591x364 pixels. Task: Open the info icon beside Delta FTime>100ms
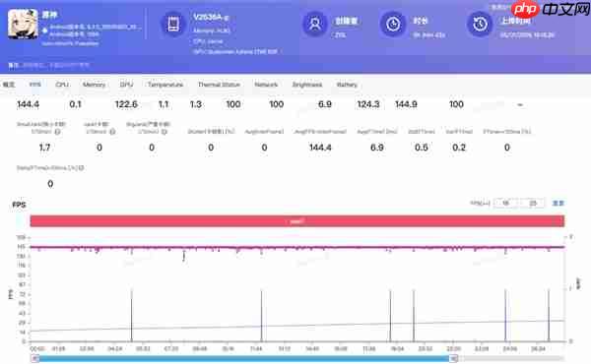(x=81, y=168)
